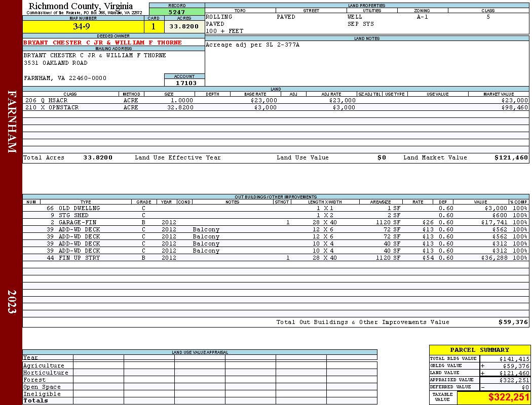Click the zoning value A-1
The height and width of the screenshot is (405, 532).
pyautogui.click(x=423, y=17)
